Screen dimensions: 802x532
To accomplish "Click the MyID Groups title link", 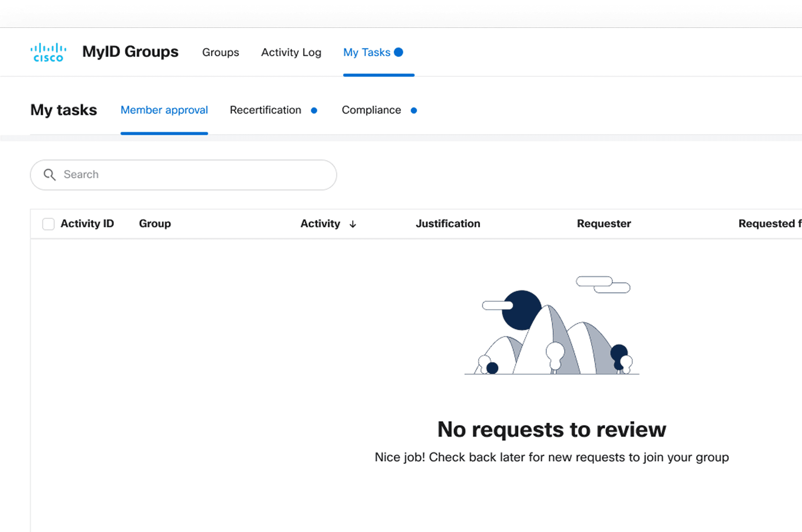I will click(x=130, y=52).
